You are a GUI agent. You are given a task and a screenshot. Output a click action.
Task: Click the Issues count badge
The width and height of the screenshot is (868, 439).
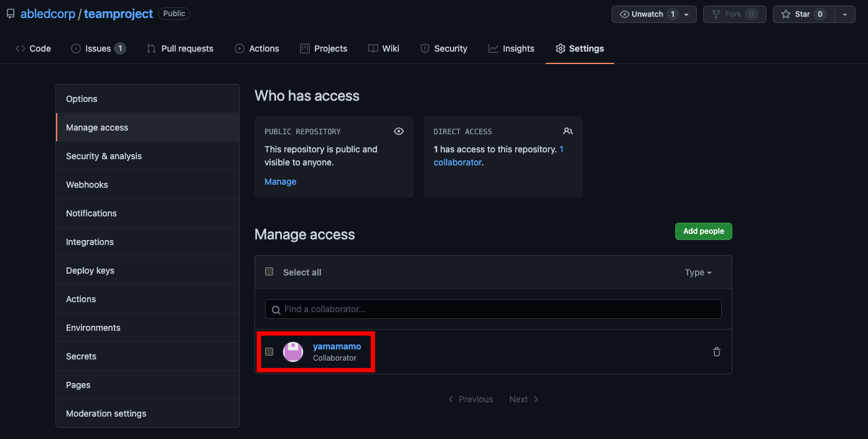tap(120, 49)
